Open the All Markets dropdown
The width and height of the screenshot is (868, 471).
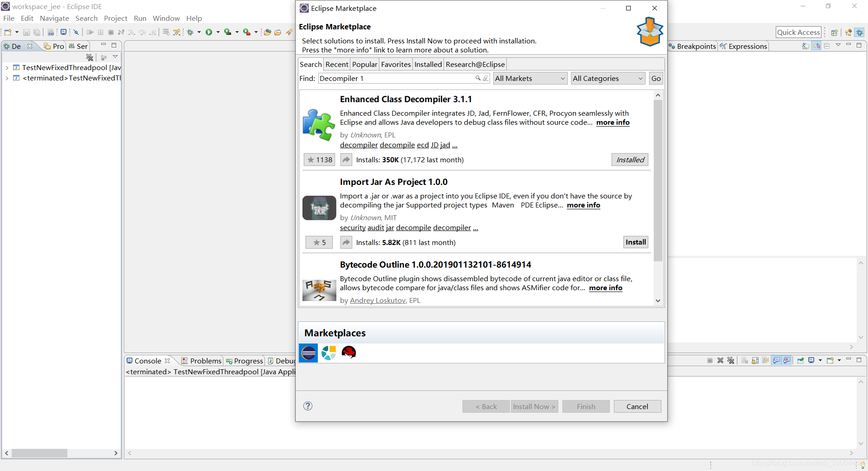[x=530, y=78]
